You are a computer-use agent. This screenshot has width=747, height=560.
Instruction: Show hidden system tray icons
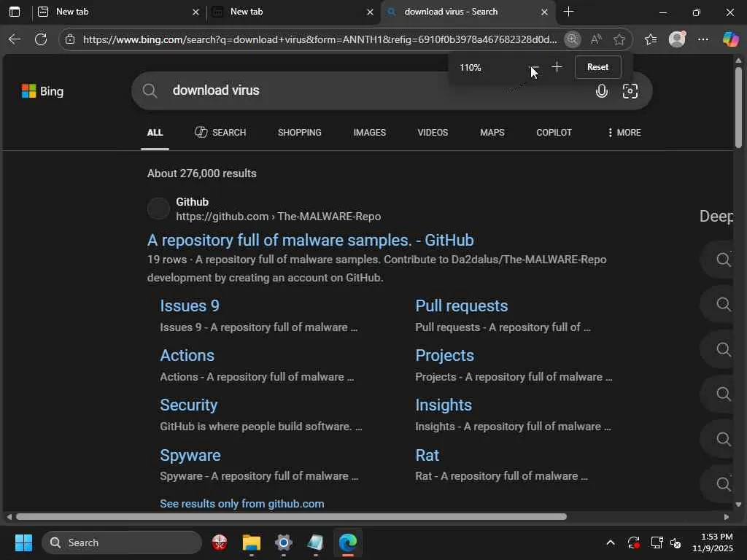(611, 542)
